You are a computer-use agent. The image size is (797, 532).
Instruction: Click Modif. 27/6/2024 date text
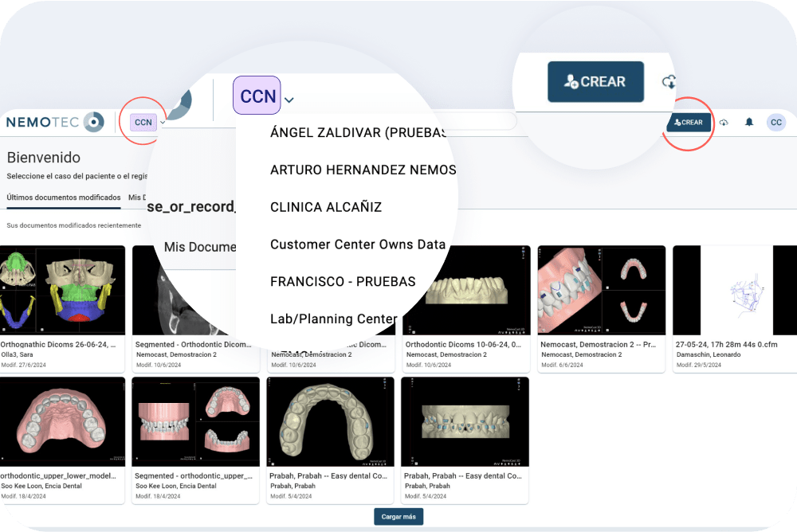pyautogui.click(x=23, y=365)
